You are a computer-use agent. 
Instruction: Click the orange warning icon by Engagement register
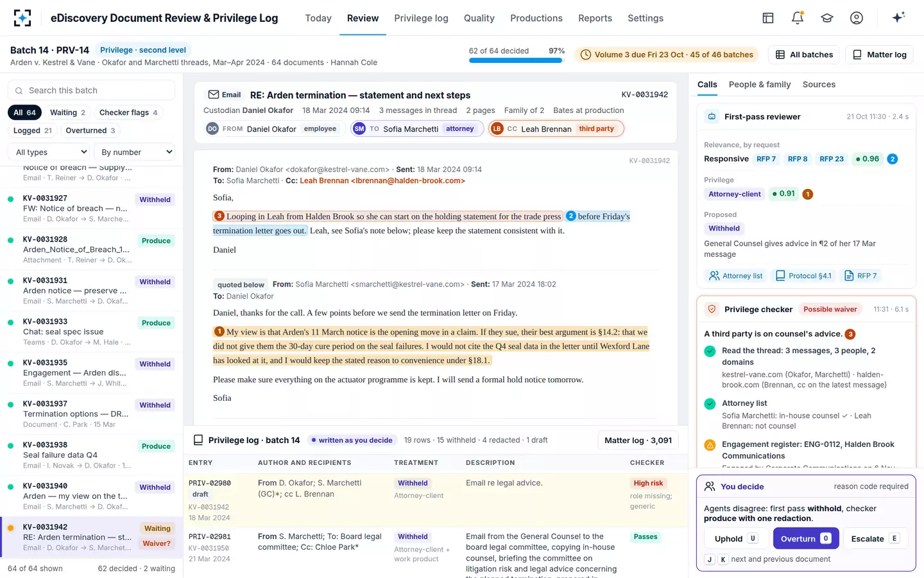click(710, 444)
